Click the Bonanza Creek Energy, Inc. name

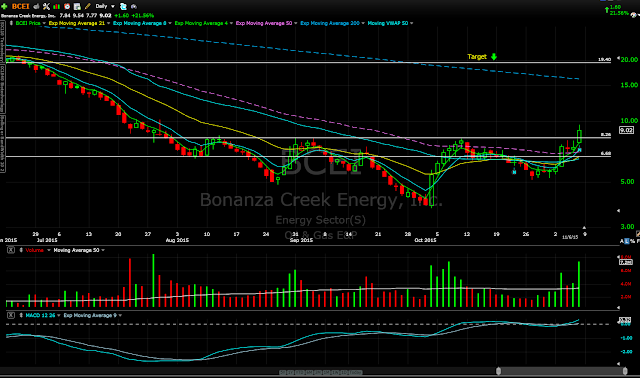click(x=28, y=16)
